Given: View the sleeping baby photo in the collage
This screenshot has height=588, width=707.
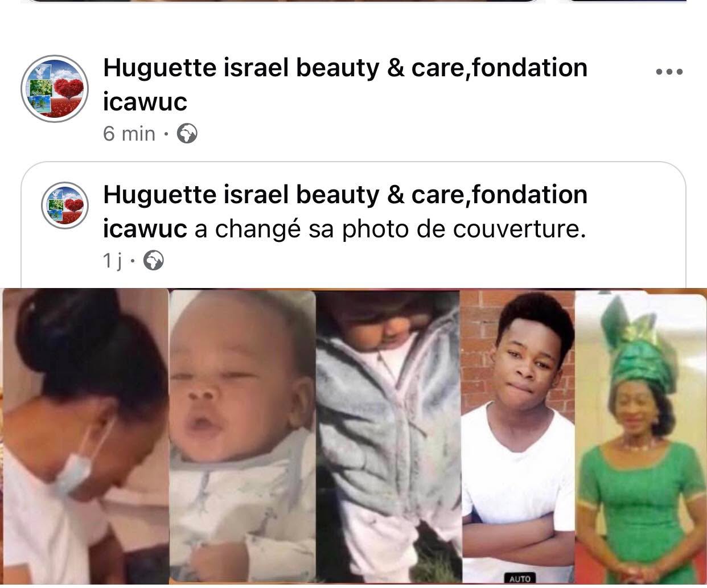Looking at the screenshot, I should click(x=242, y=437).
